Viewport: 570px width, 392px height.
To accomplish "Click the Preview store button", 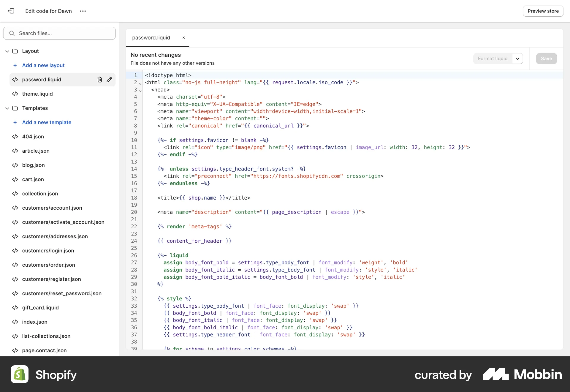I will pyautogui.click(x=543, y=11).
